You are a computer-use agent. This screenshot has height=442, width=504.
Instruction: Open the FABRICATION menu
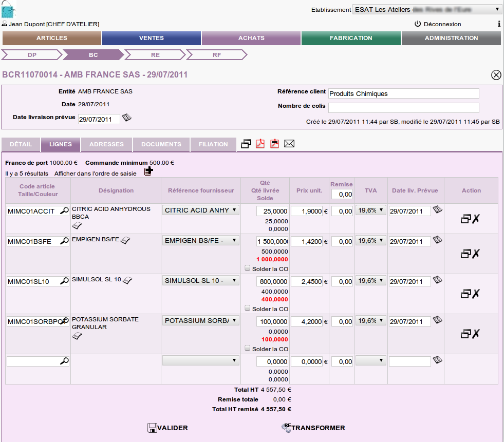351,38
